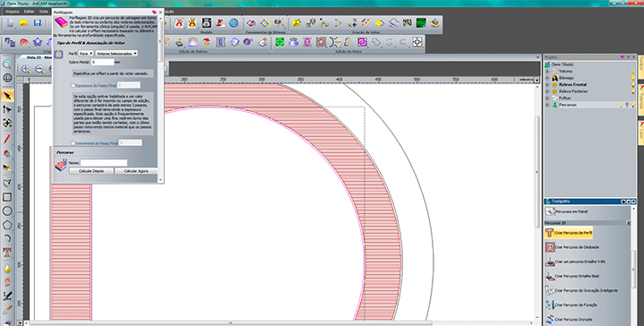
Task: Open the Vetores Selecionados dropdown
Action: [x=116, y=54]
